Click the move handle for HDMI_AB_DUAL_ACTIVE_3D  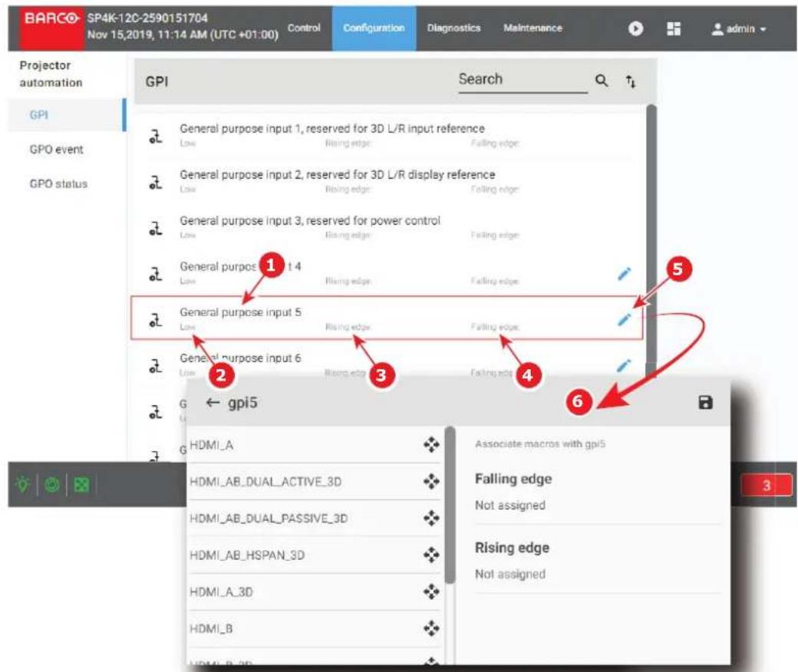tap(431, 481)
